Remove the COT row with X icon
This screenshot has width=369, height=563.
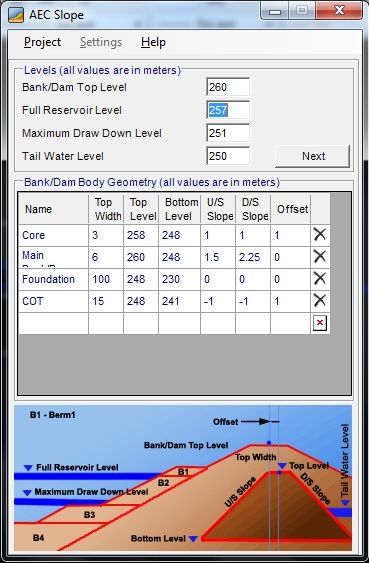[x=319, y=301]
